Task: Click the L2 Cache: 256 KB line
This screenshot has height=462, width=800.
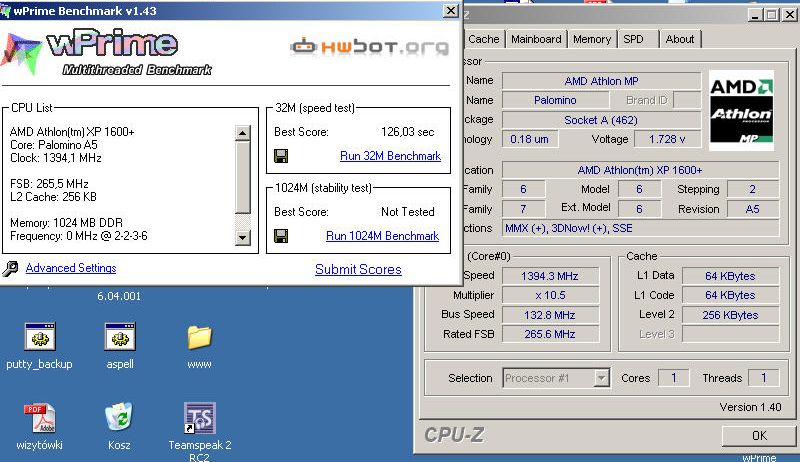Action: tap(53, 197)
